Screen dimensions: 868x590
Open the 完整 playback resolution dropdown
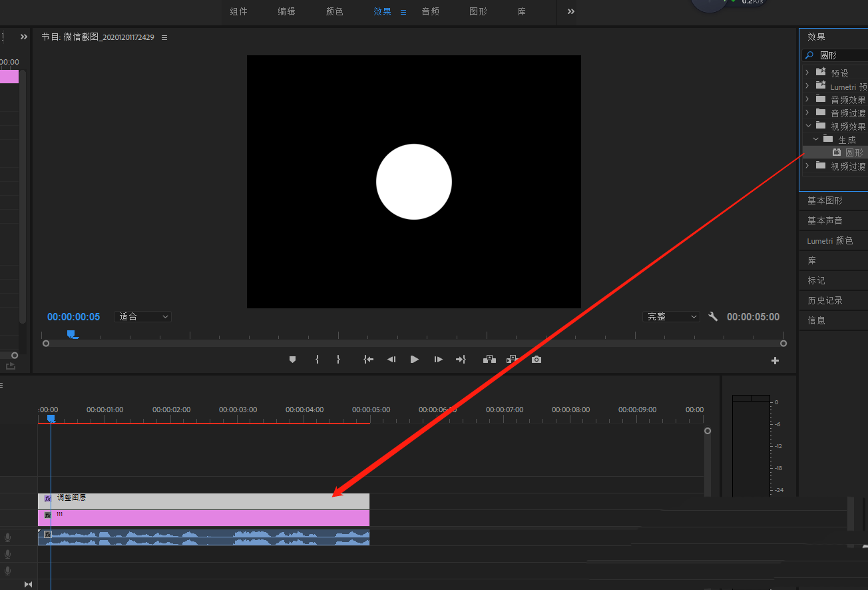pos(671,317)
